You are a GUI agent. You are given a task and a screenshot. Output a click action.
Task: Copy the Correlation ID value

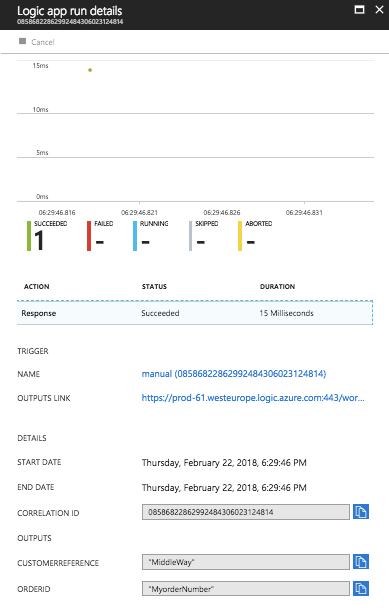pos(361,512)
